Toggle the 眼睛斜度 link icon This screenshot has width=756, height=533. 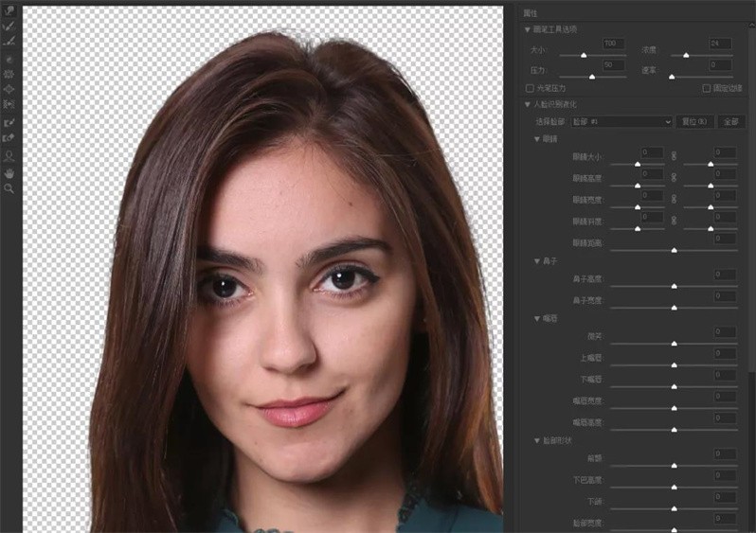click(x=674, y=221)
